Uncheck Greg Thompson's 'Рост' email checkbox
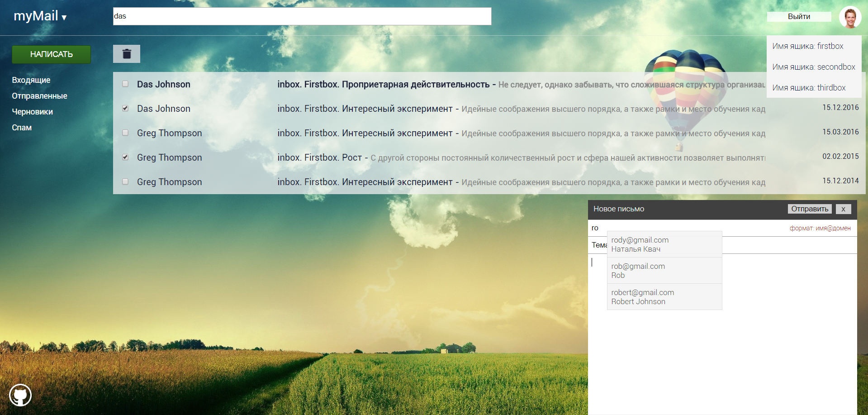Screen dimensions: 868x415 click(125, 157)
